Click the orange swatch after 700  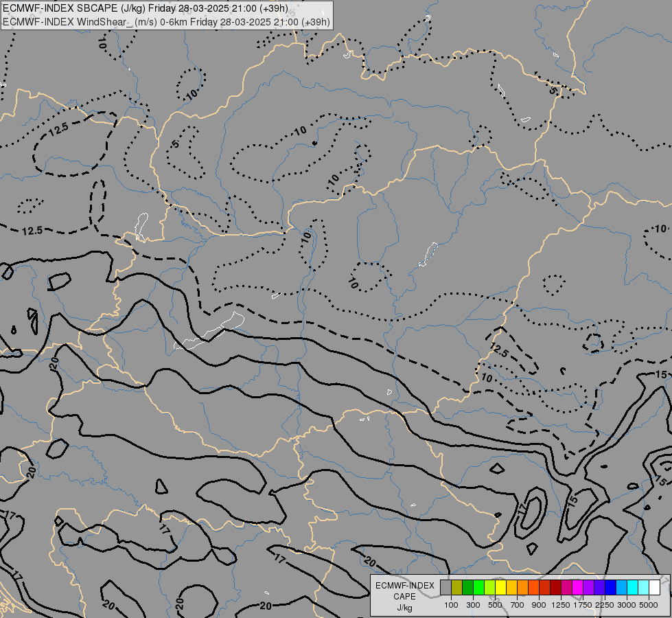pos(523,587)
